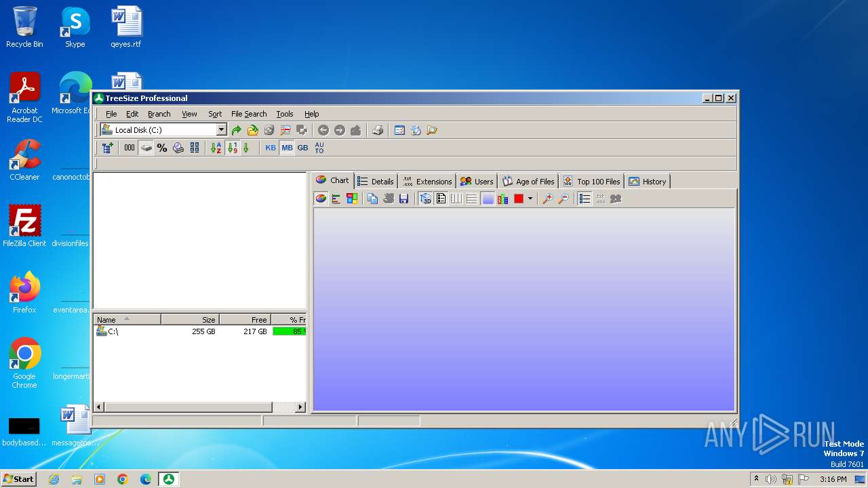This screenshot has width=868, height=488.
Task: Click the expand tree icon with plus
Action: pyautogui.click(x=107, y=148)
